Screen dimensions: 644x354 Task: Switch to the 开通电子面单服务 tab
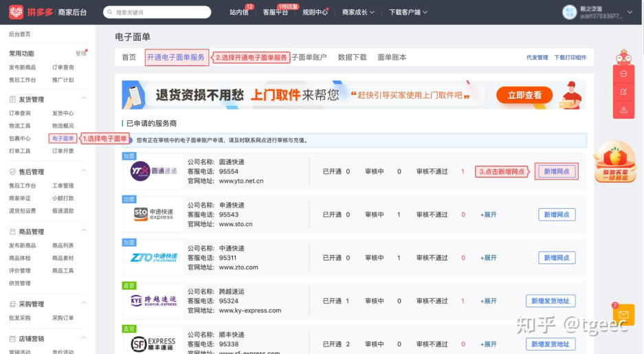(176, 58)
